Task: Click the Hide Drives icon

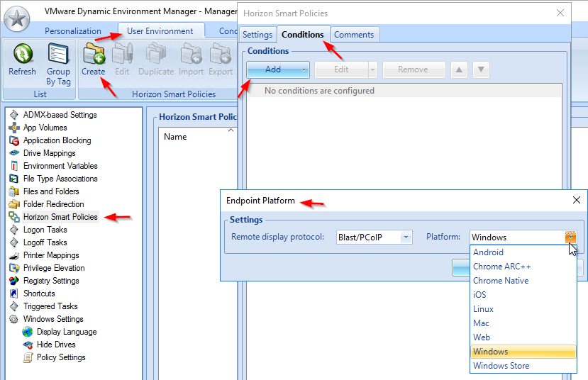Action: (28, 345)
